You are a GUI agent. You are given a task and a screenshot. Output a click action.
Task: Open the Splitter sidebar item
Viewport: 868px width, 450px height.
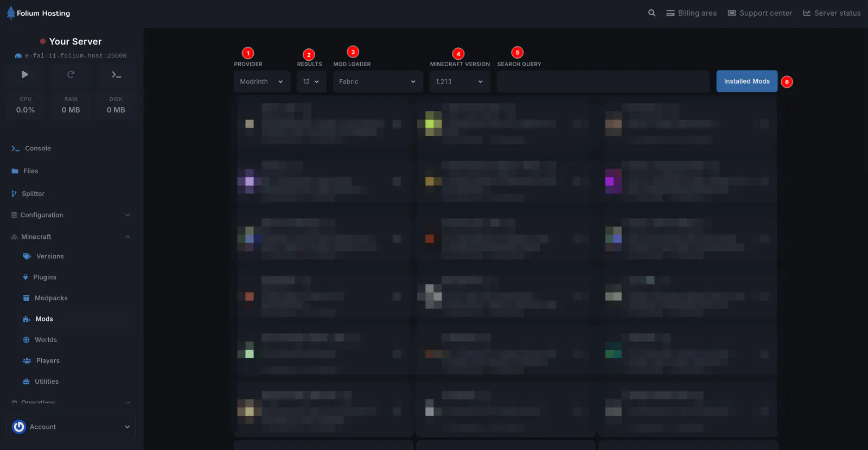click(33, 194)
